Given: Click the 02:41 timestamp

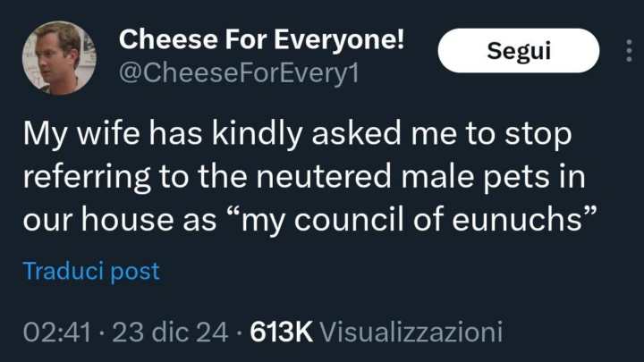Looking at the screenshot, I should [55, 333].
